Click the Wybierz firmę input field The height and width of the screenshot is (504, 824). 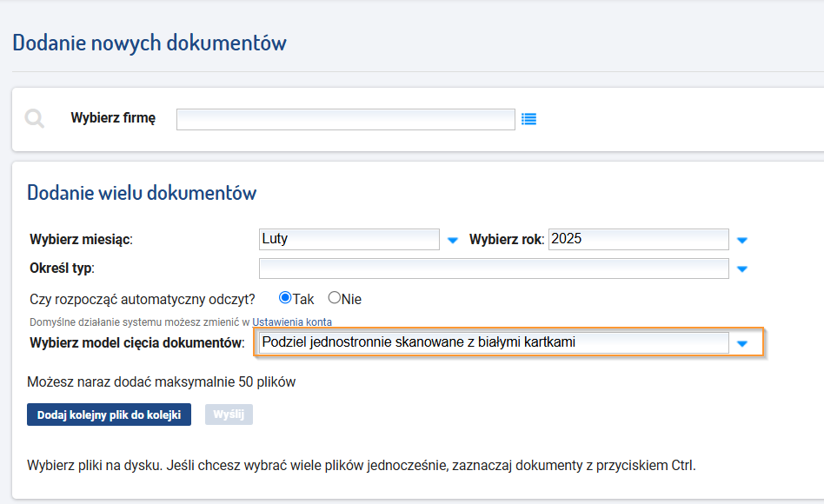click(346, 119)
